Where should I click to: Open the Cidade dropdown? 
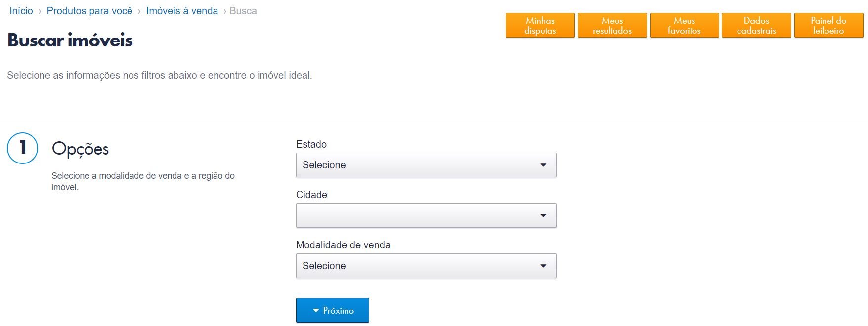[426, 215]
